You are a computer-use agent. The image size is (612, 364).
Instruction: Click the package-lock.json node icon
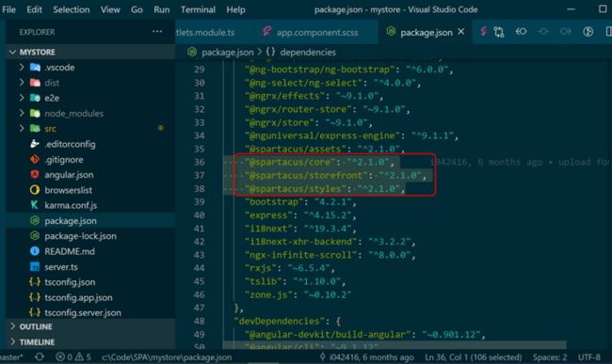point(35,236)
